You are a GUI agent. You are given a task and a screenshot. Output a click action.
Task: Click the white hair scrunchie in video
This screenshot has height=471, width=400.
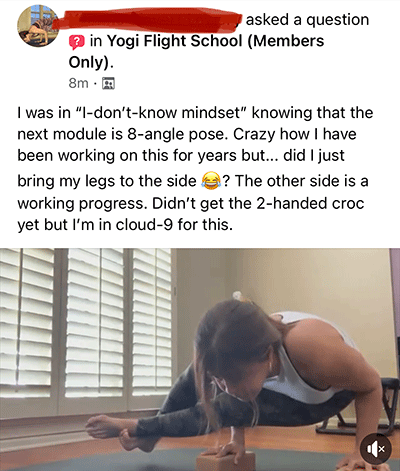click(x=238, y=296)
